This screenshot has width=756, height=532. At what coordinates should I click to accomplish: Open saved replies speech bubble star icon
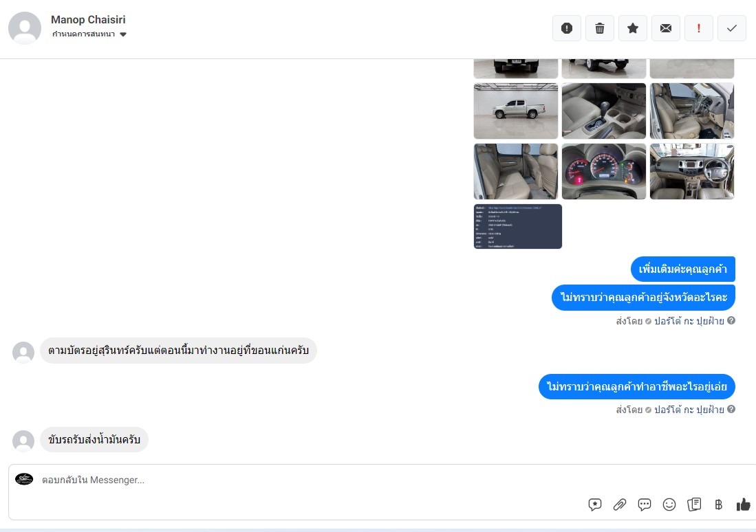click(x=595, y=505)
